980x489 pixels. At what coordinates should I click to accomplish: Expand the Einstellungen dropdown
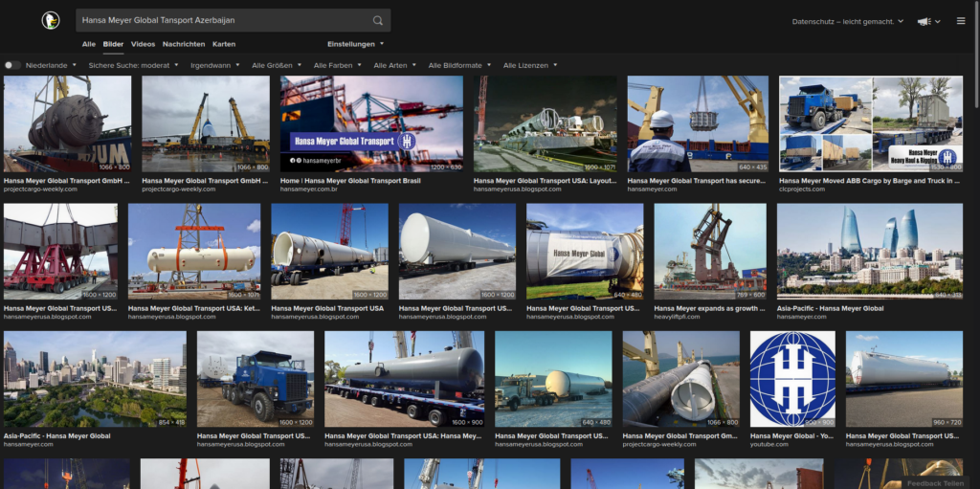point(355,44)
